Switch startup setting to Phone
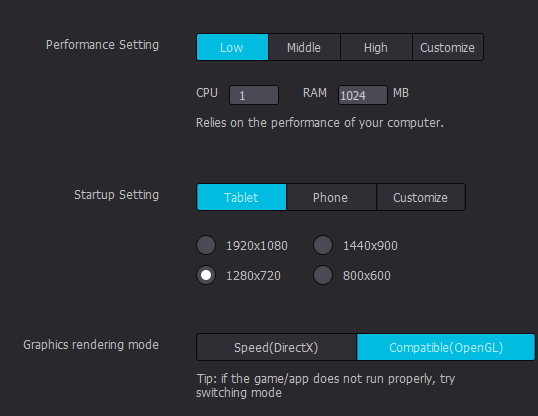This screenshot has height=416, width=538. [x=331, y=197]
